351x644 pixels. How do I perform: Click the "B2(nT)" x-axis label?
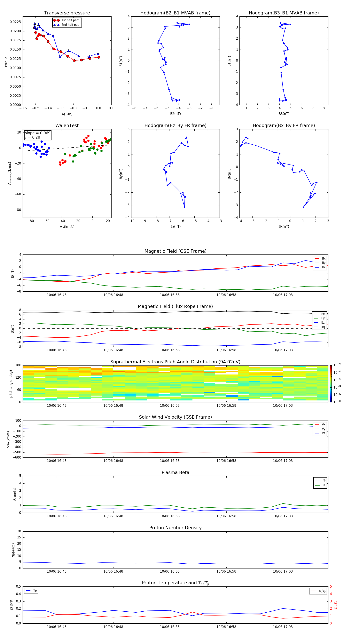pos(175,114)
